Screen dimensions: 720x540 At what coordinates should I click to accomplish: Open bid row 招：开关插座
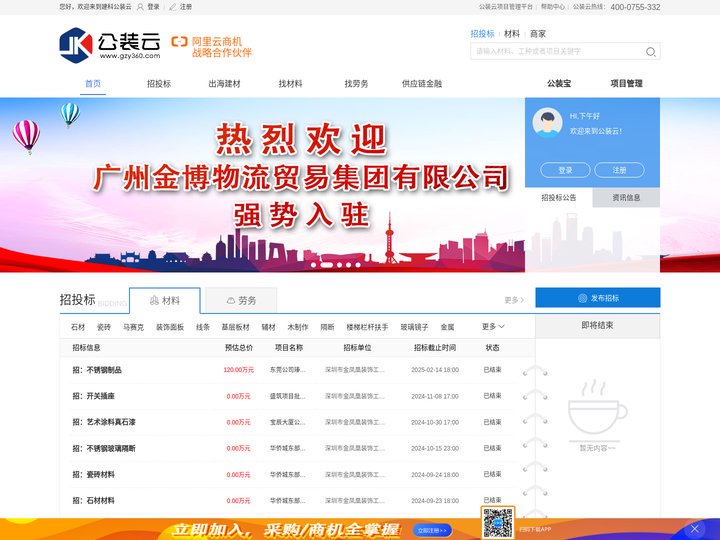[93, 396]
